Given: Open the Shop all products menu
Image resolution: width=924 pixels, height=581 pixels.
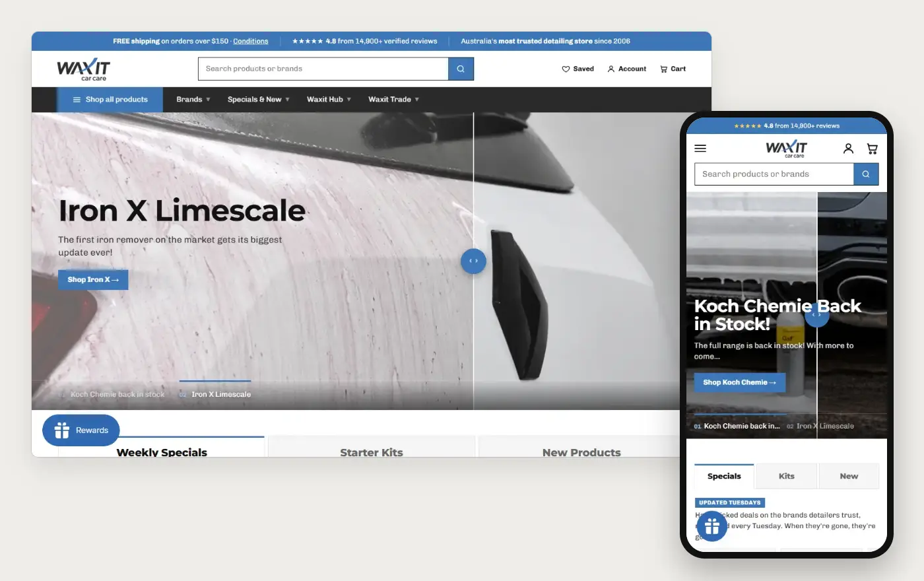Looking at the screenshot, I should (x=110, y=100).
